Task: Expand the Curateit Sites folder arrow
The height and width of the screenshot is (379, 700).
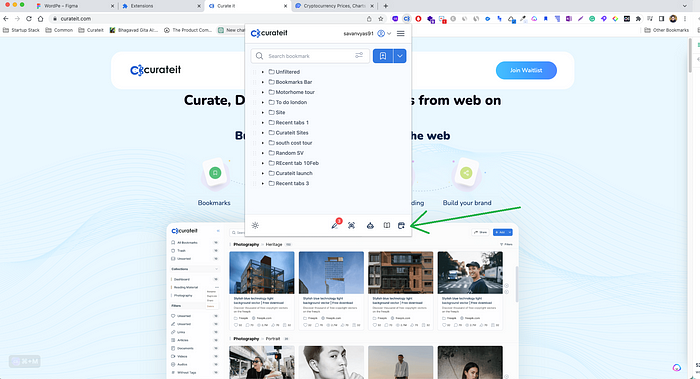Action: (x=262, y=133)
